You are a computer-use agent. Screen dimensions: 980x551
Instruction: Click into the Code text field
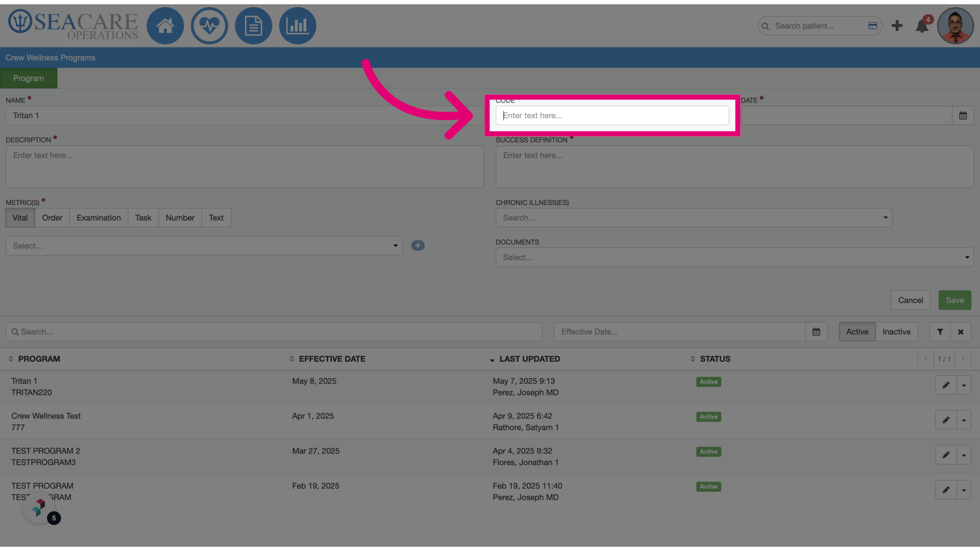[x=612, y=115]
